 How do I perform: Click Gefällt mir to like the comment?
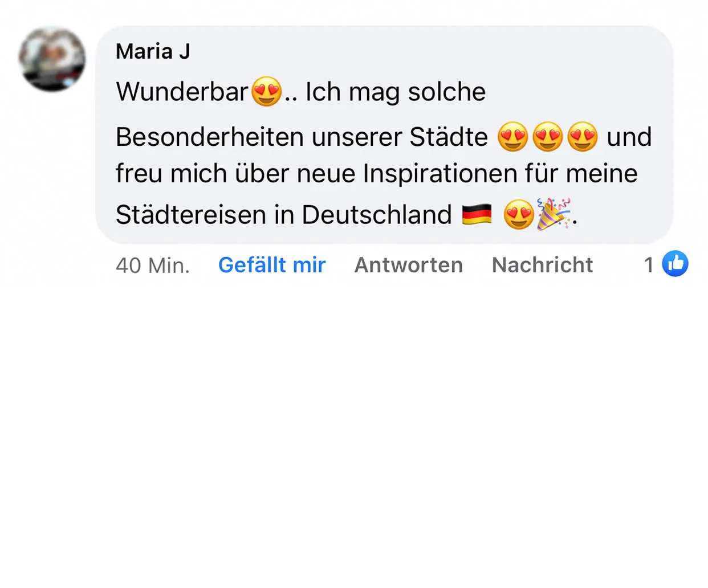[272, 265]
